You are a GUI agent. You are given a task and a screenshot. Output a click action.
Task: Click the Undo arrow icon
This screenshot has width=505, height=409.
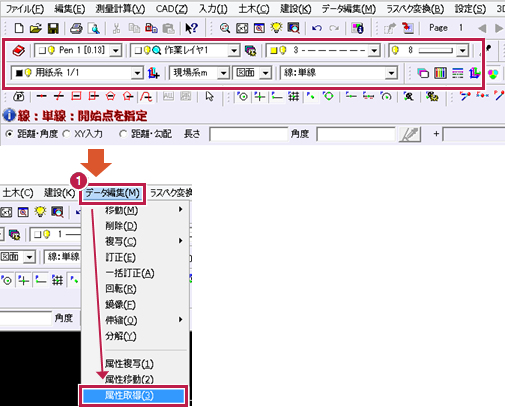point(317,28)
